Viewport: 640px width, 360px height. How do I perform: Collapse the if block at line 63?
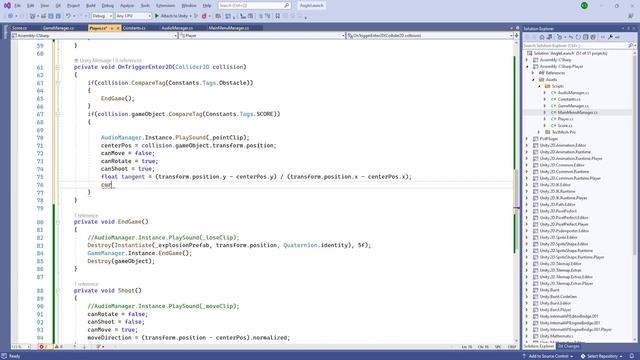pos(58,83)
